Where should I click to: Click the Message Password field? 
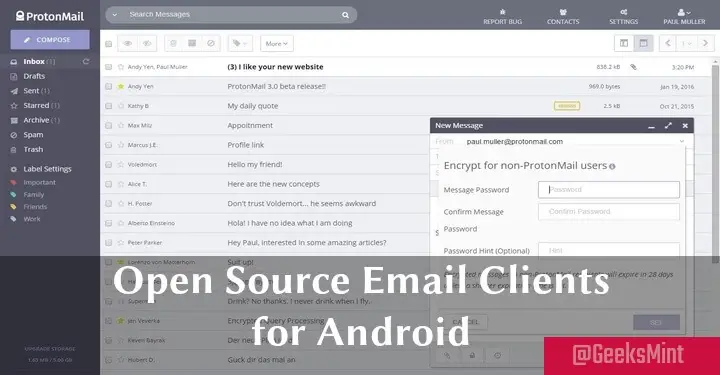(x=609, y=190)
